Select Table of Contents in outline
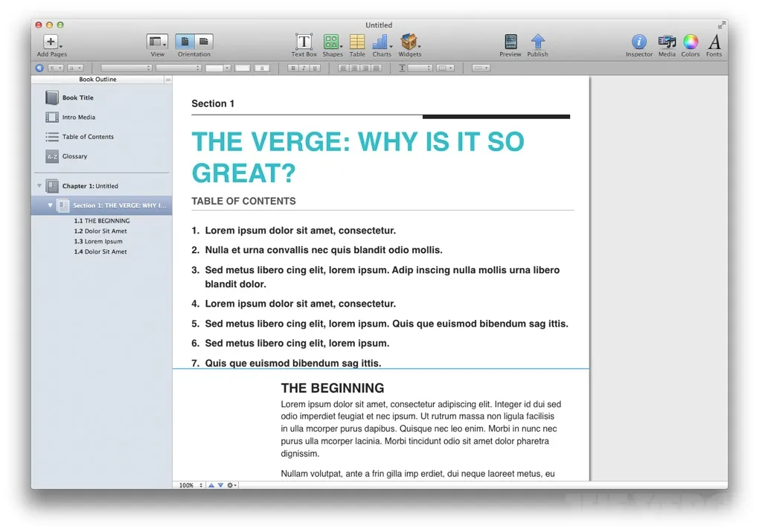759x532 pixels. point(88,137)
